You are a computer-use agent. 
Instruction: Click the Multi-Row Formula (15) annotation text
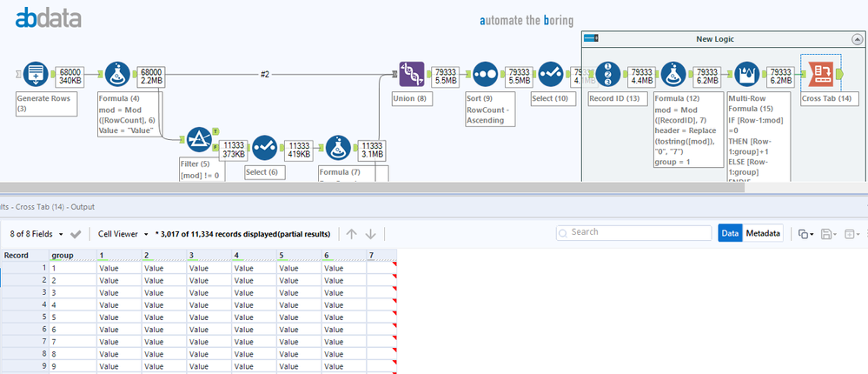coord(757,137)
